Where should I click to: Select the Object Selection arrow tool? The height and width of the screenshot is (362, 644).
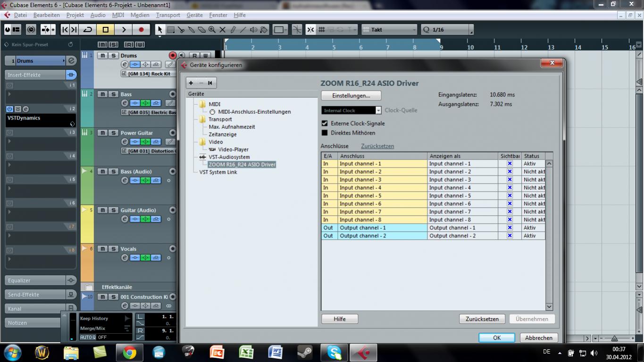[160, 30]
